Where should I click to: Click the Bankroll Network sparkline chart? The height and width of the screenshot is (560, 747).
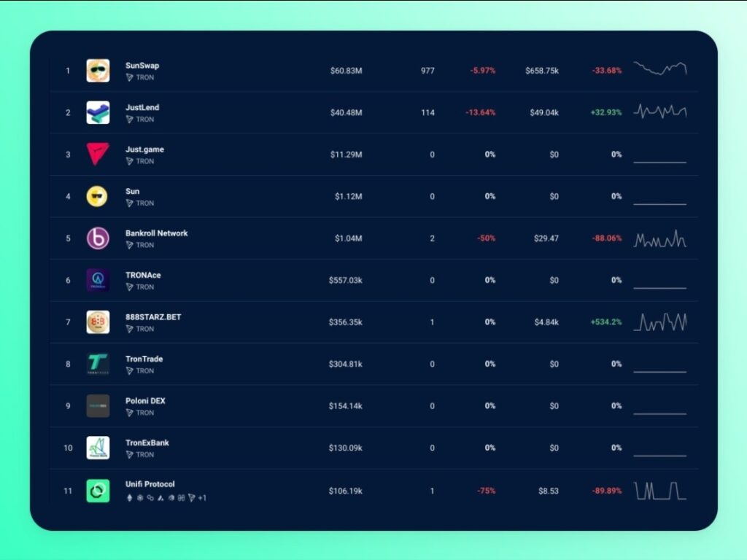click(x=659, y=238)
